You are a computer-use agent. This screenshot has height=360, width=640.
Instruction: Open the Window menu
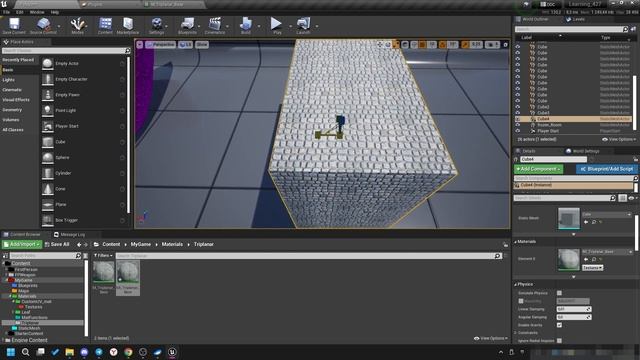[37, 12]
